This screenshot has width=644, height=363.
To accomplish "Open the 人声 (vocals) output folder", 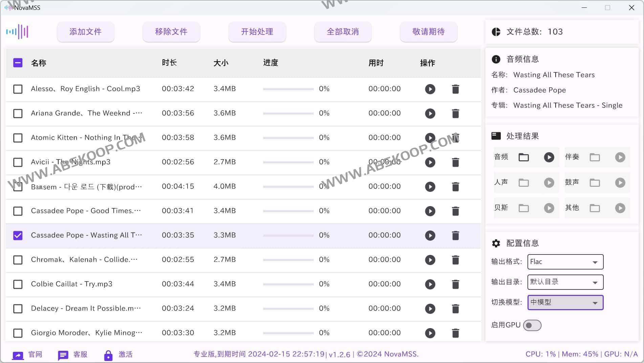I will (523, 182).
